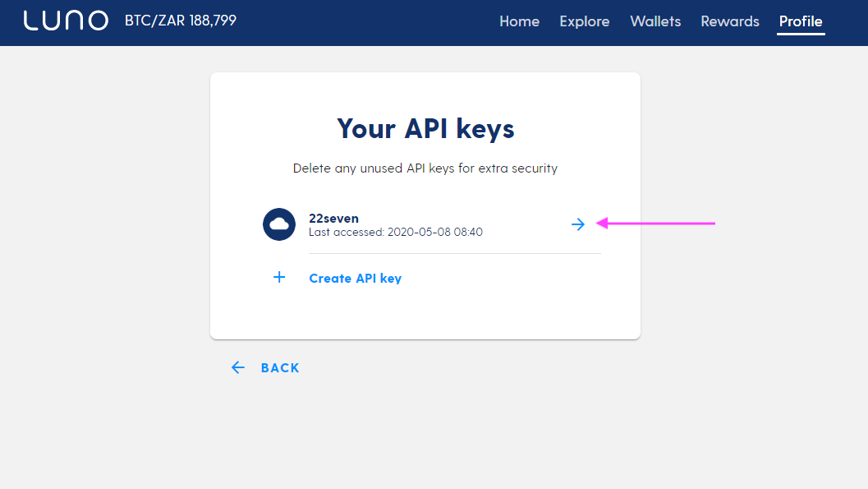Viewport: 868px width, 489px height.
Task: Click the left-pointing back arrow icon
Action: point(238,367)
